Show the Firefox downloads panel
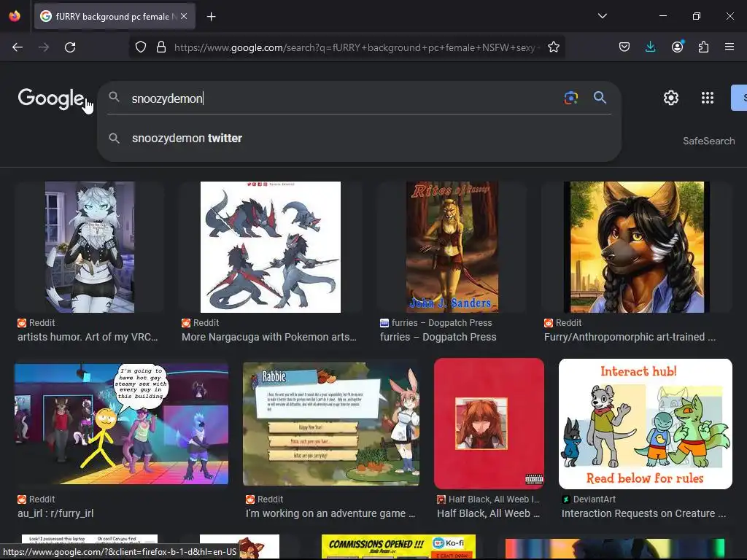The image size is (747, 560). 650,47
